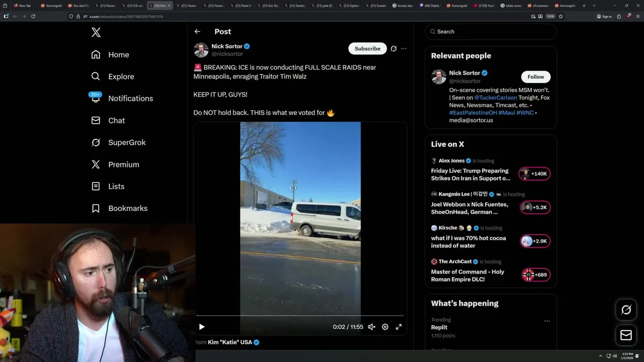644x362 pixels.
Task: Unmute the video sound
Action: (x=371, y=327)
